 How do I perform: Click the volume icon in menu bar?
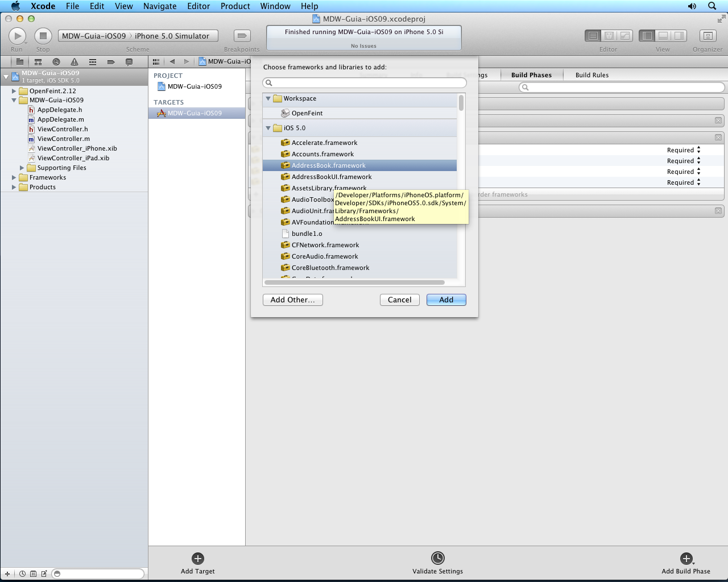point(692,6)
